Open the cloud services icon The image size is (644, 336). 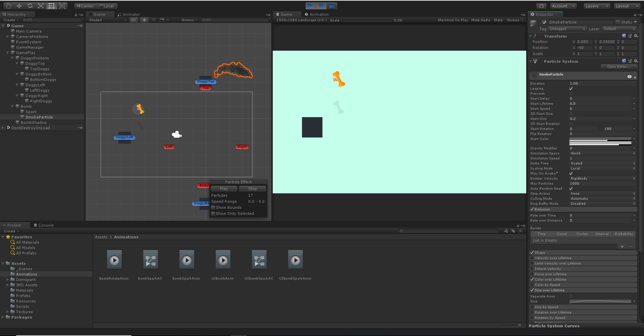[x=541, y=6]
